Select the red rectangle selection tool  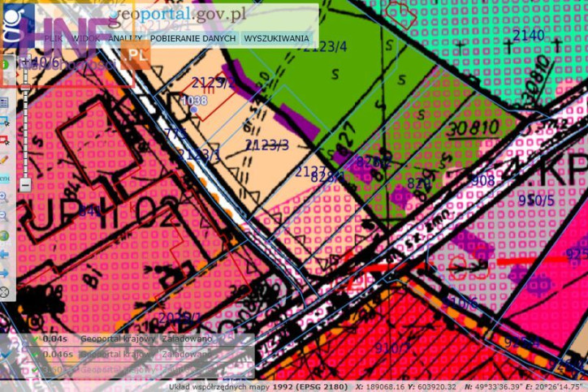(5, 140)
